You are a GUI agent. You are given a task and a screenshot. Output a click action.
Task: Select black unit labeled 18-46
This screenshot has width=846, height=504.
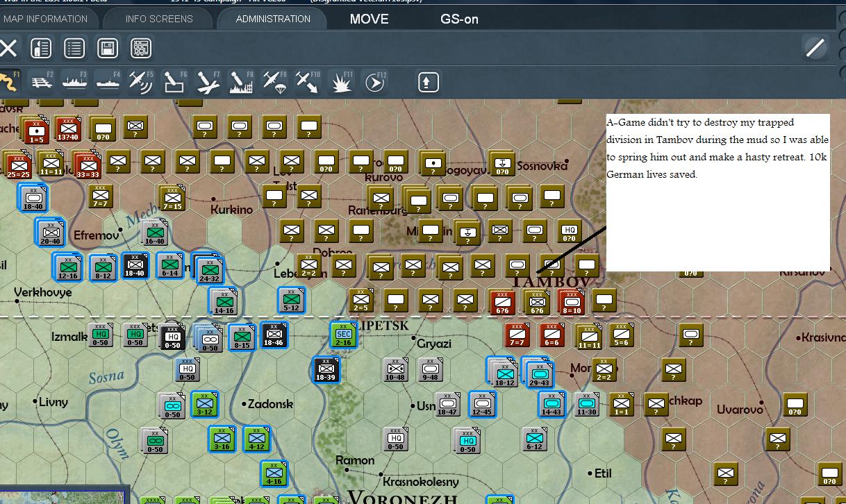pos(274,335)
